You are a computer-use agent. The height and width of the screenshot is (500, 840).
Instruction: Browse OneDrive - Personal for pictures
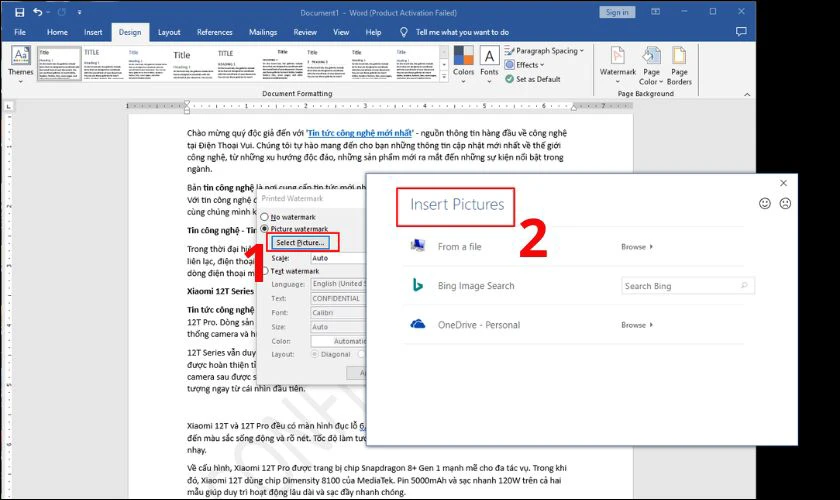637,325
